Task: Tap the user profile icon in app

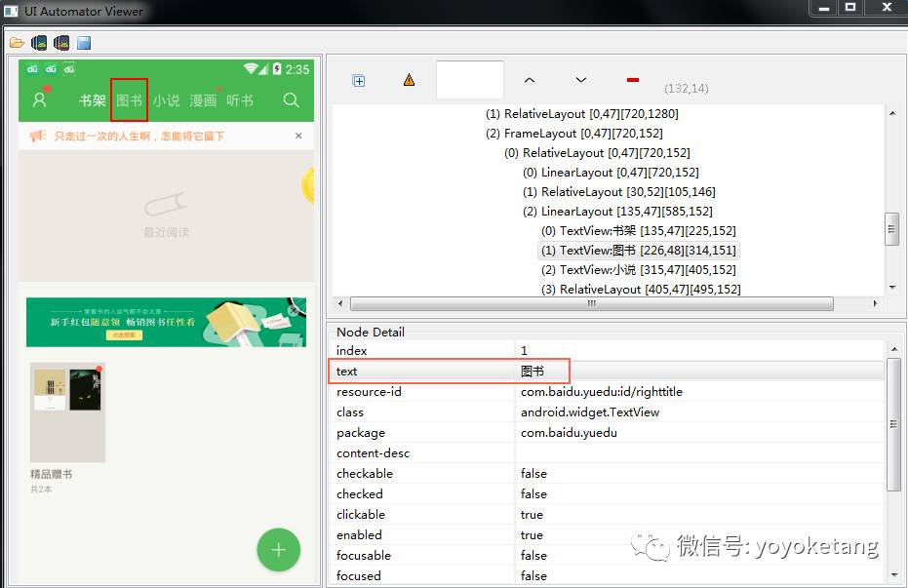Action: [x=39, y=99]
